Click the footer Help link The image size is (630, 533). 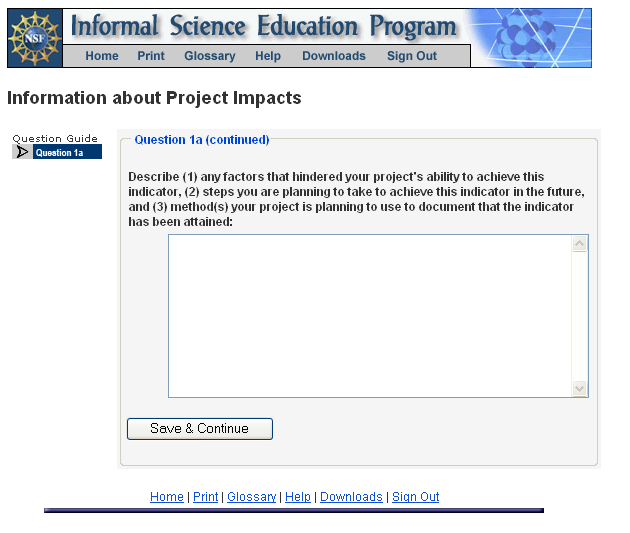point(298,497)
